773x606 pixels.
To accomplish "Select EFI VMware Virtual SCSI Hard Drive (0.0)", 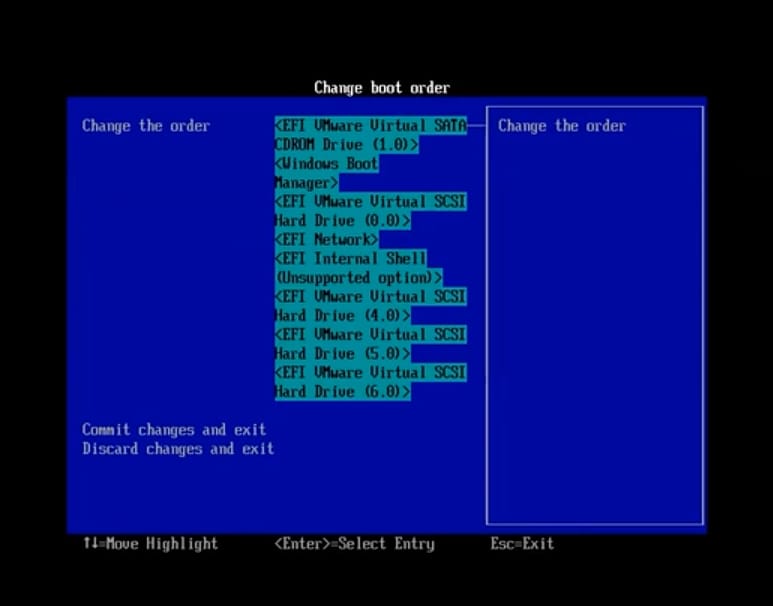I will coord(371,211).
